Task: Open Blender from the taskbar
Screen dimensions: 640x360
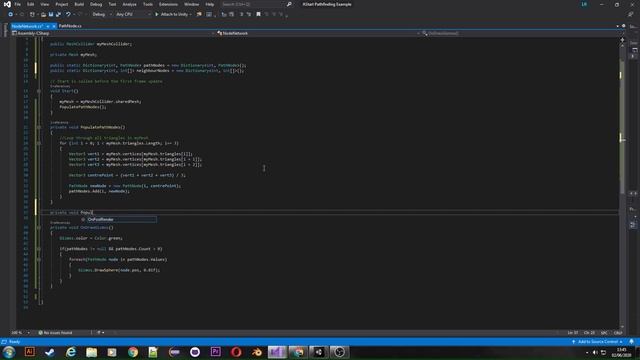Action: click(257, 352)
